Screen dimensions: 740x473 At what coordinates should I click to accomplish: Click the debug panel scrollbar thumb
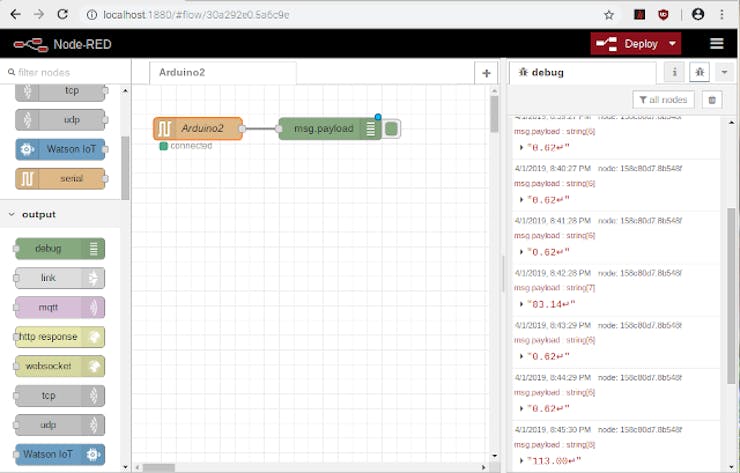click(731, 296)
